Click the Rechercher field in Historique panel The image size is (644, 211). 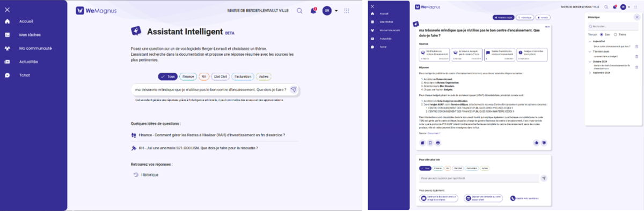pyautogui.click(x=613, y=26)
